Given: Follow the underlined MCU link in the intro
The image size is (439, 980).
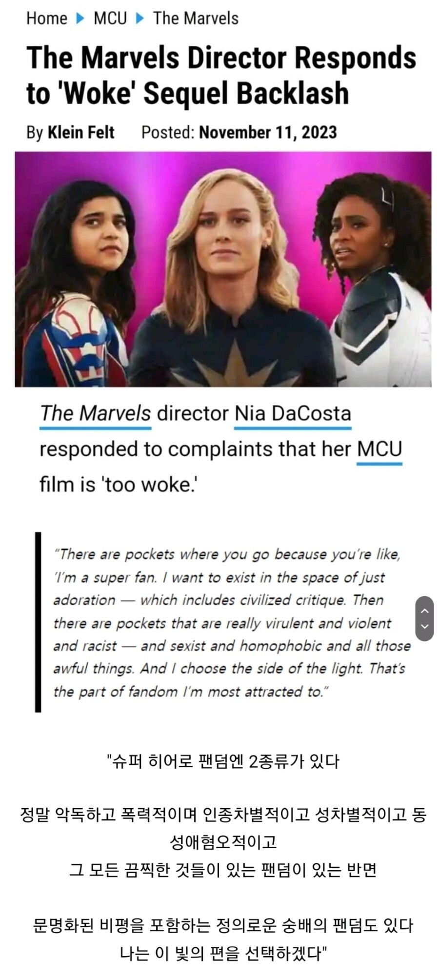Looking at the screenshot, I should point(379,449).
